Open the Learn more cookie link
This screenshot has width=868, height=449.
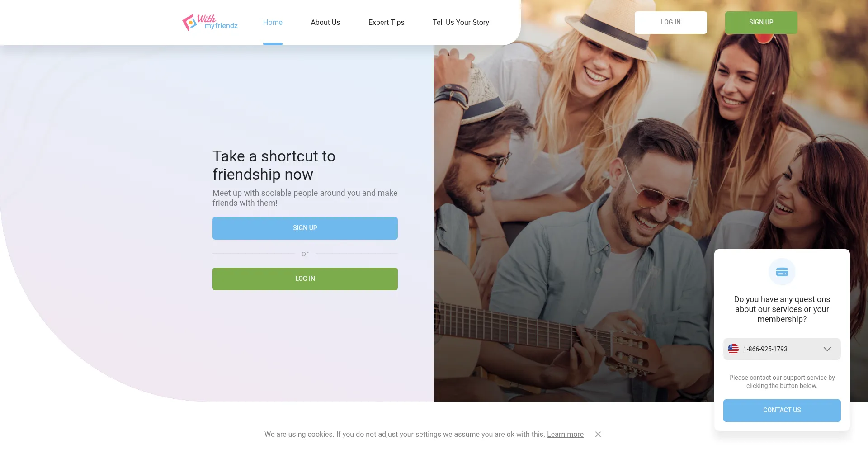[x=565, y=434]
